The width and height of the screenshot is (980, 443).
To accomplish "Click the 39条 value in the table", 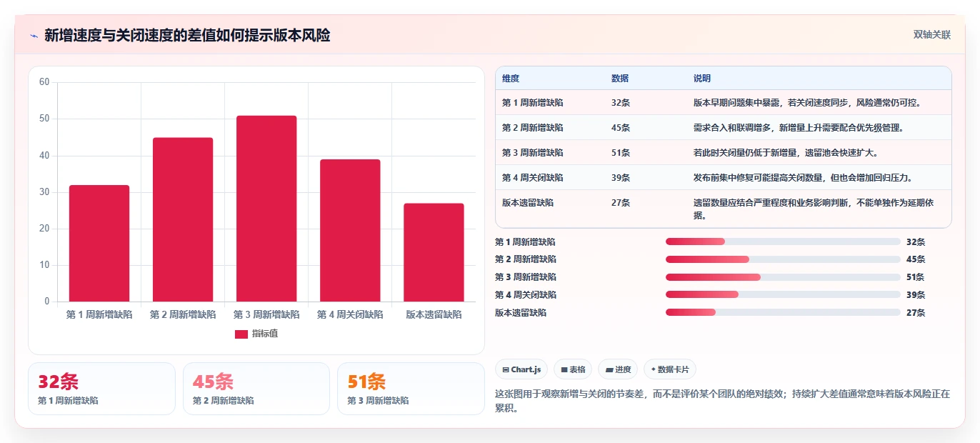I will pos(621,178).
